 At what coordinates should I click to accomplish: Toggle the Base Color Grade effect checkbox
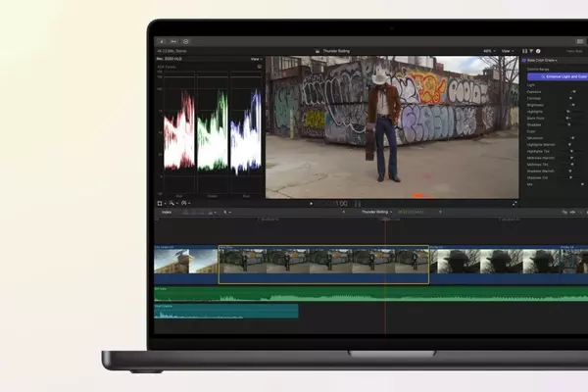[524, 61]
